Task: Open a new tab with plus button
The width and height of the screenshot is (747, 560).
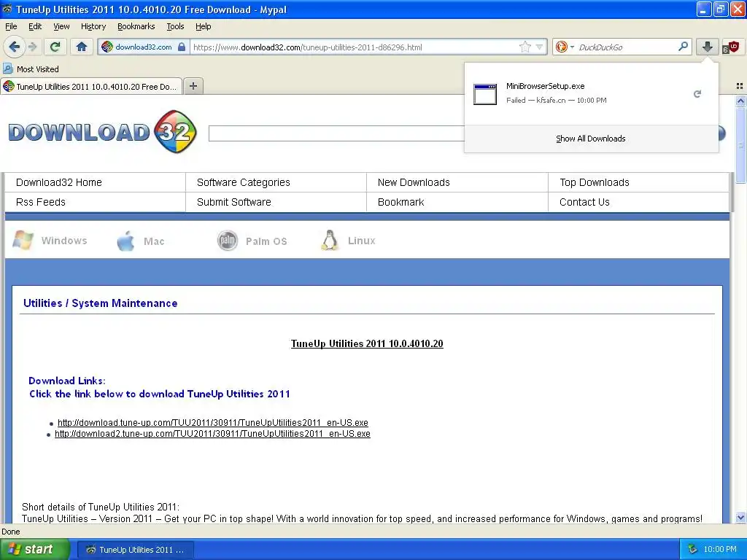Action: 193,86
